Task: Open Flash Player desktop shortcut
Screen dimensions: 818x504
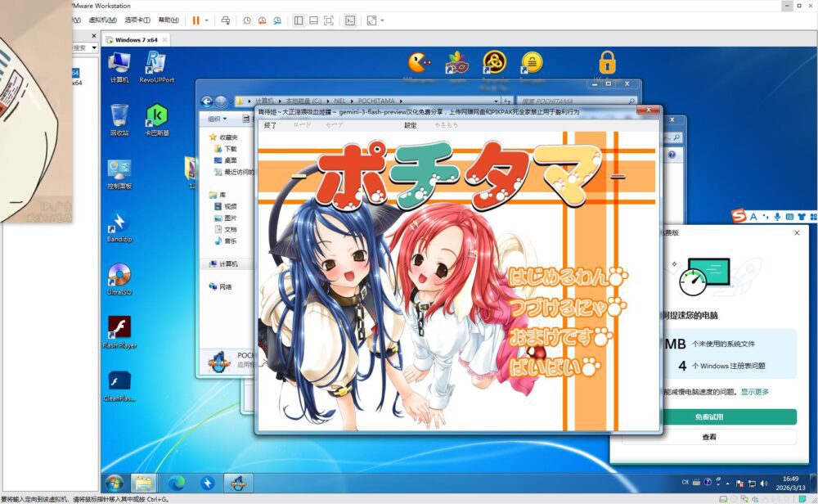Action: coord(119,333)
